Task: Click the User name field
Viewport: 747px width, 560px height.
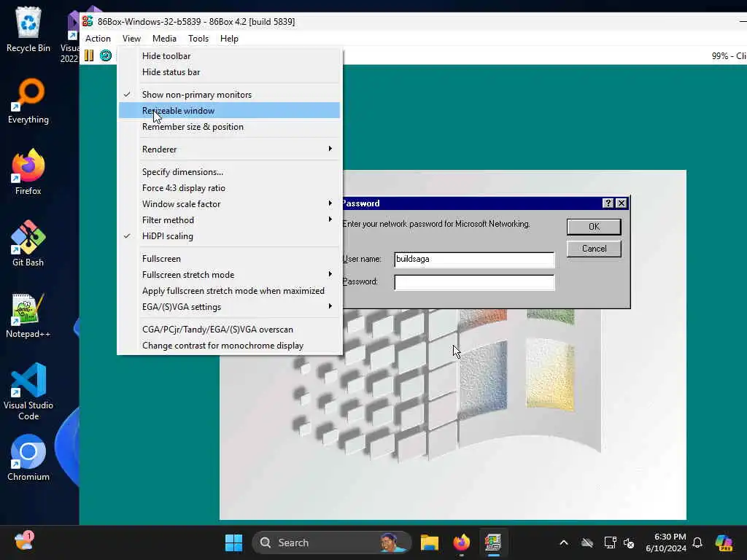Action: 474,260
